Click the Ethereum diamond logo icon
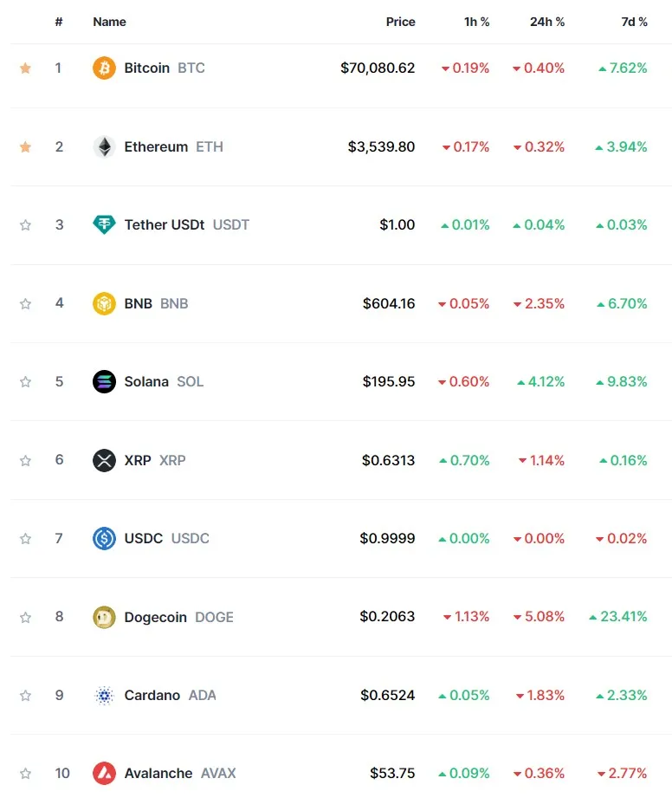672x798 pixels. pyautogui.click(x=104, y=147)
